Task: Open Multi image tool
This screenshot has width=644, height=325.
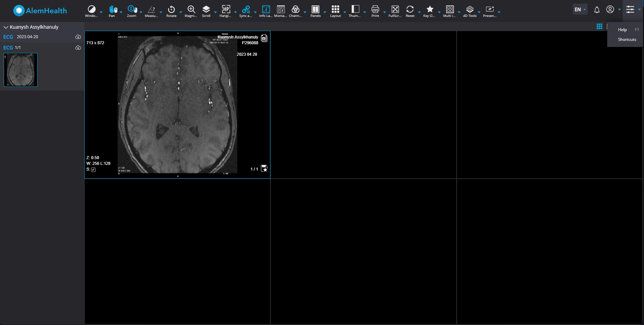Action: [x=450, y=11]
